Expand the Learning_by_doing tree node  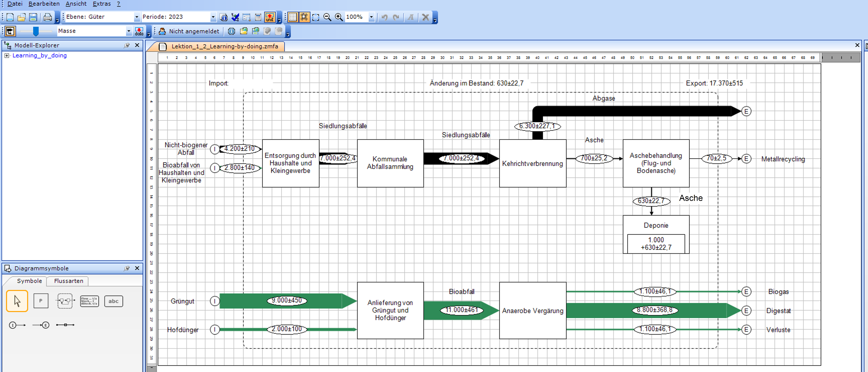6,56
